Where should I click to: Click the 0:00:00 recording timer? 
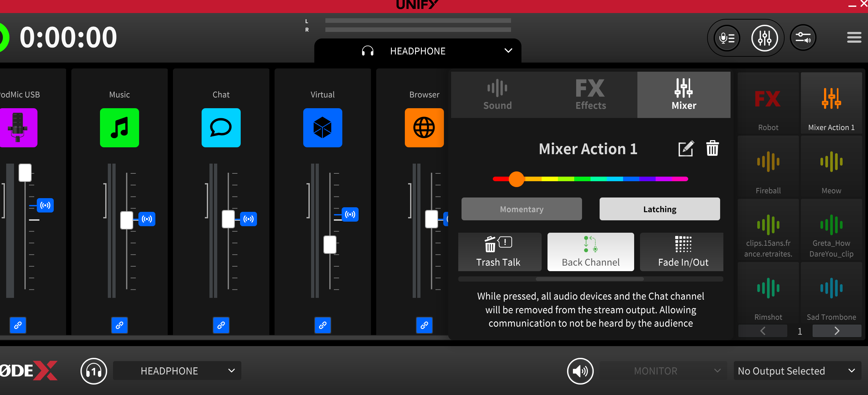click(x=68, y=37)
